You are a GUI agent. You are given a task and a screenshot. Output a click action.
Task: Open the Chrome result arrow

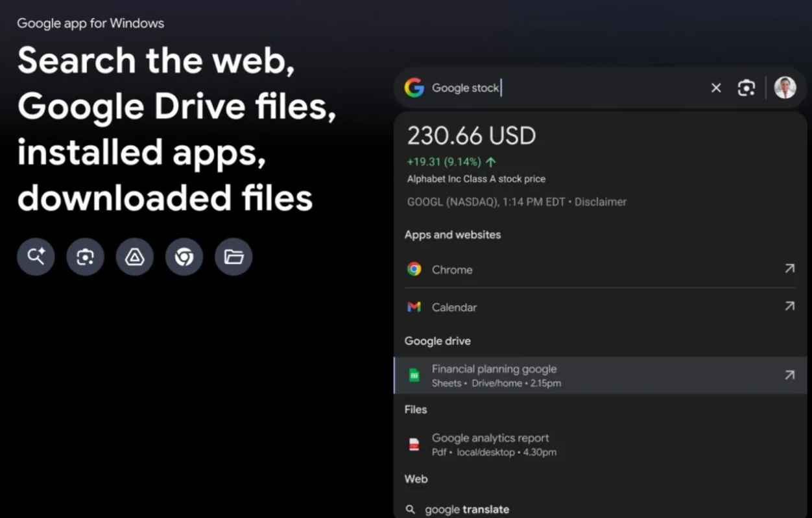pos(789,268)
